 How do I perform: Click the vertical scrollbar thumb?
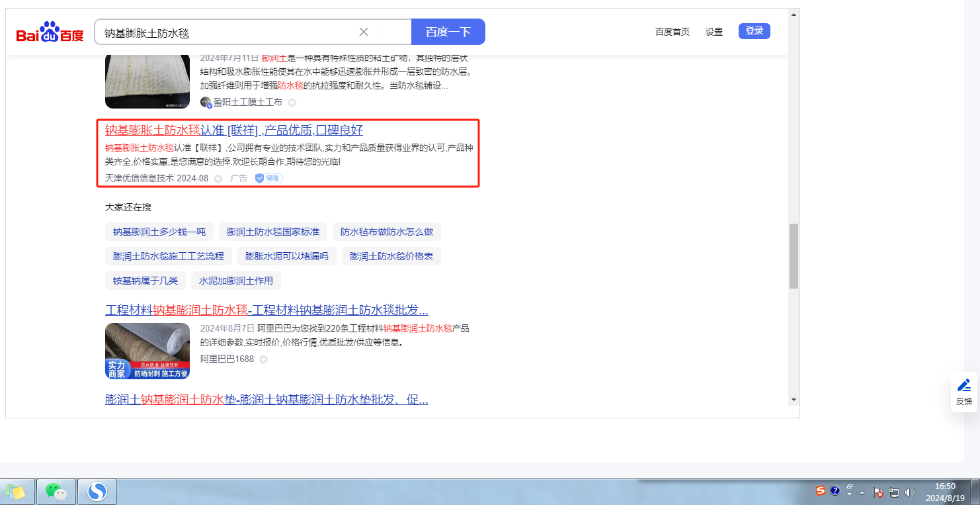(x=794, y=256)
